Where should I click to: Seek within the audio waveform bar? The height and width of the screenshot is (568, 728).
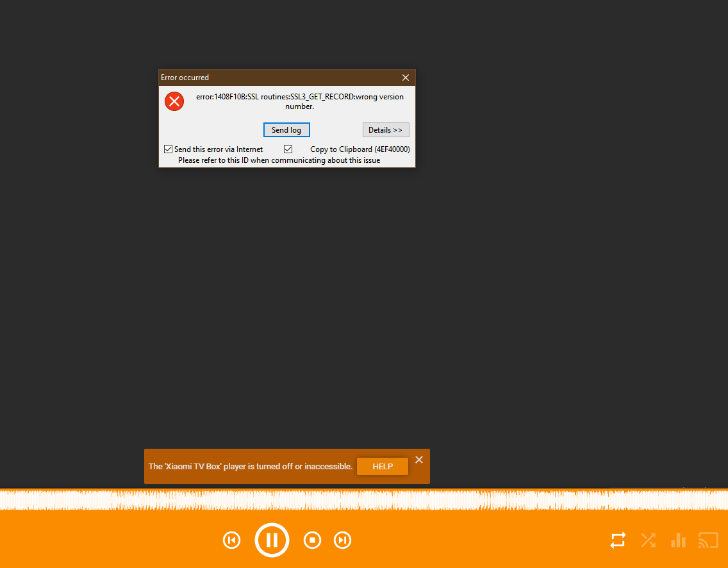(364, 499)
